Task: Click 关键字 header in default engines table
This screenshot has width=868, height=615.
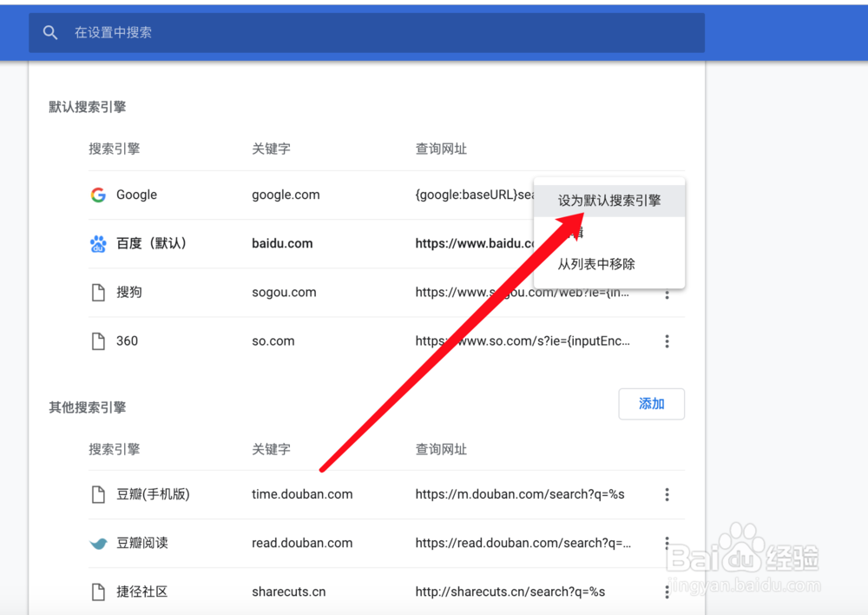Action: pos(271,149)
